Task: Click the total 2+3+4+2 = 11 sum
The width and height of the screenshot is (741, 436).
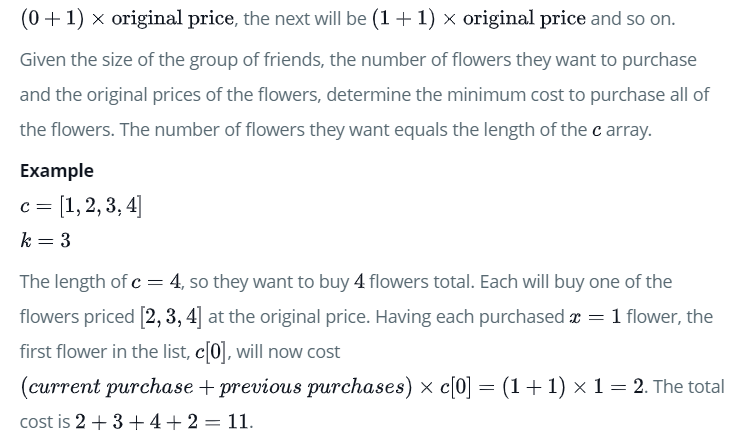Action: (161, 422)
